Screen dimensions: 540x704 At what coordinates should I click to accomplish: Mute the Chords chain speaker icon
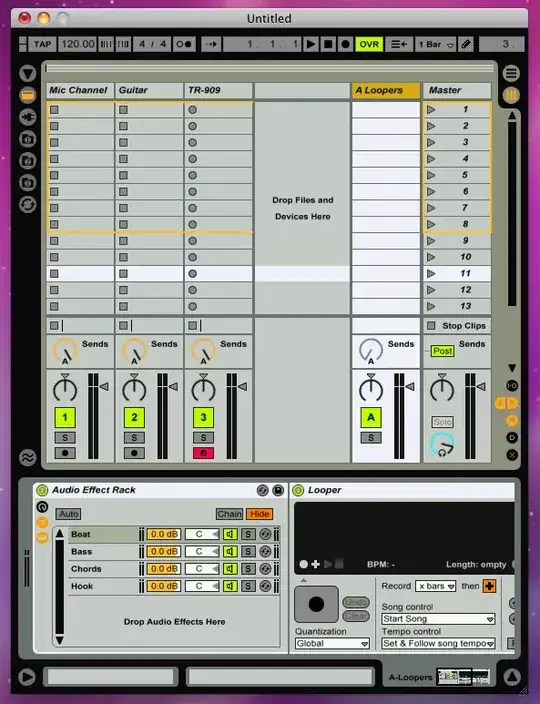(230, 569)
